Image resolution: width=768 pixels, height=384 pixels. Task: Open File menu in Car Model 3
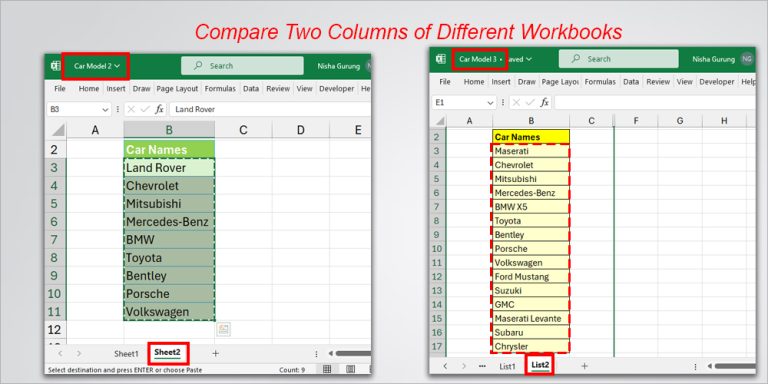tap(445, 82)
